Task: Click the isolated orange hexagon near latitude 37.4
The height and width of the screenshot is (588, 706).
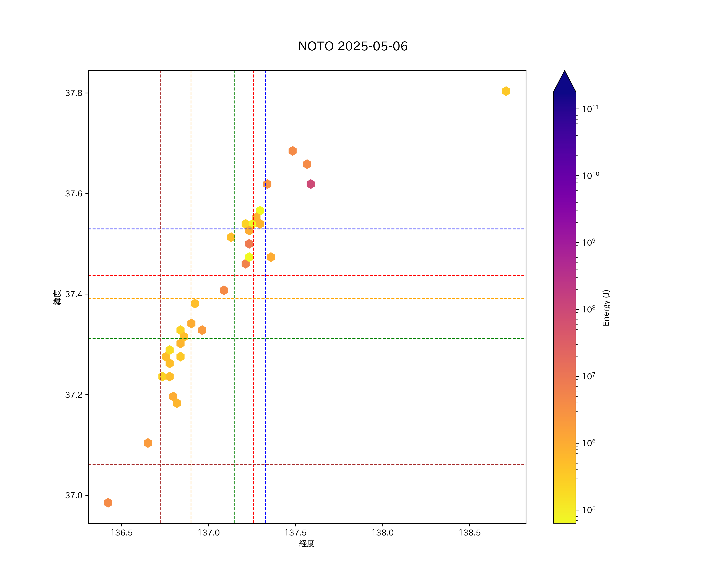Action: 224,290
